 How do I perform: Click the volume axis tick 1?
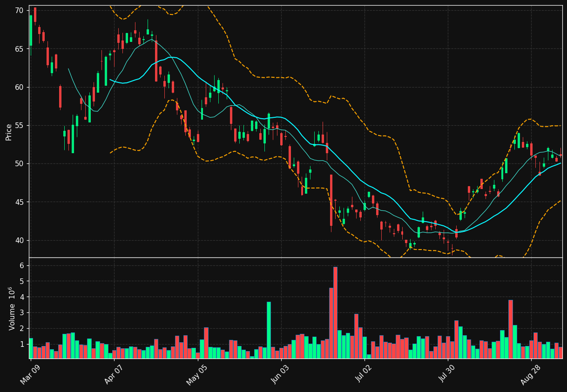pyautogui.click(x=23, y=345)
